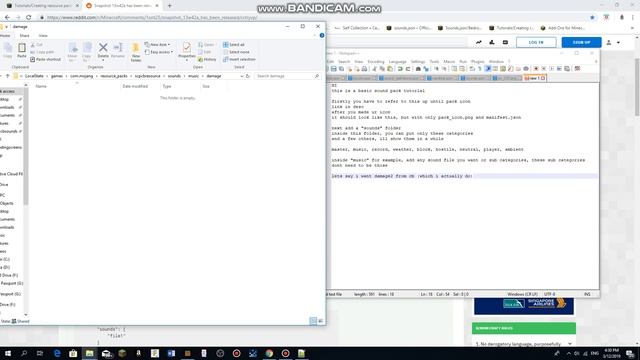Open Microsoft Edge from taskbar
Image resolution: width=640 pixels, height=360 pixels.
pyautogui.click(x=57, y=353)
